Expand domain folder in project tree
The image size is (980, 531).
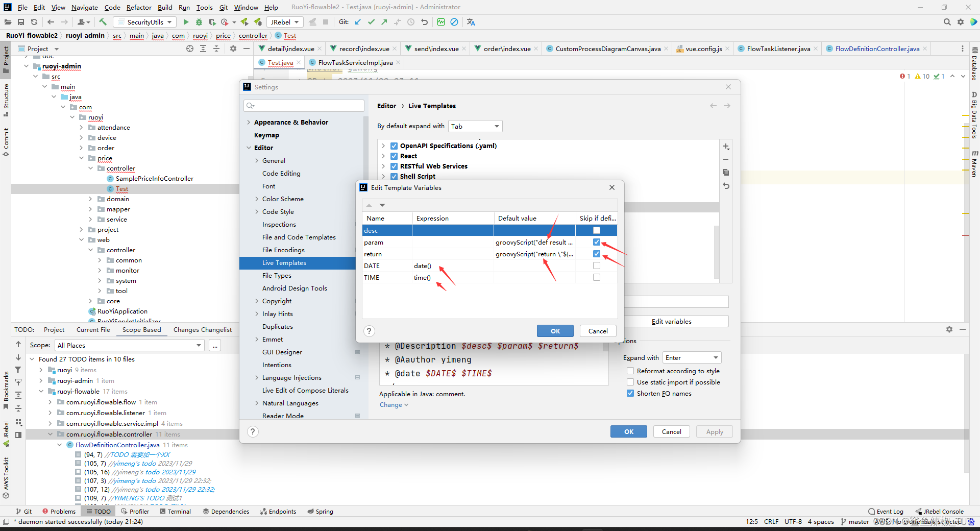click(x=90, y=199)
